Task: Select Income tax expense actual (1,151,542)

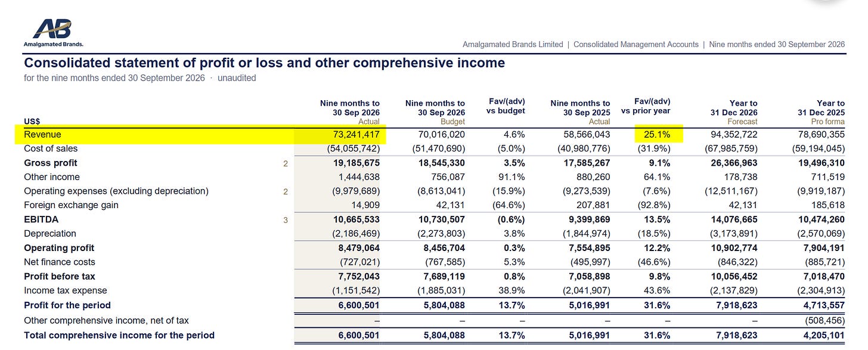Action: pyautogui.click(x=356, y=290)
